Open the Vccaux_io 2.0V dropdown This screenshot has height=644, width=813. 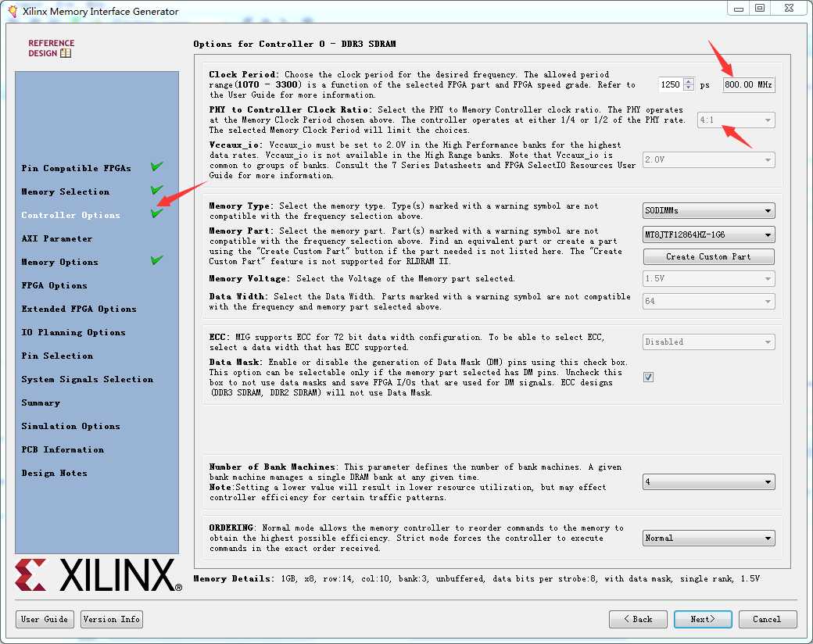coord(709,159)
